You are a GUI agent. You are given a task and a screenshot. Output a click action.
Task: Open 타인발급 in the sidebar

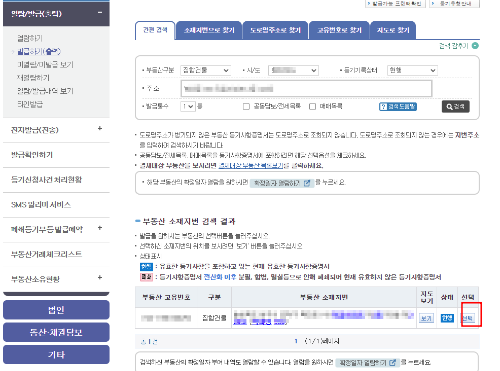pyautogui.click(x=30, y=104)
